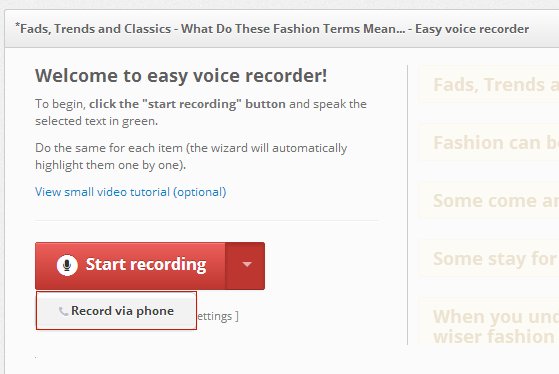Click the phone handset icon in the menu
The image size is (559, 374).
(x=63, y=311)
